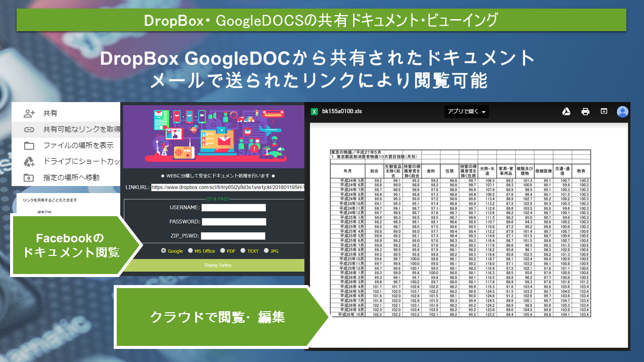This screenshot has width=644, height=362.
Task: Select the TEXT radio button
Action: pyautogui.click(x=243, y=251)
